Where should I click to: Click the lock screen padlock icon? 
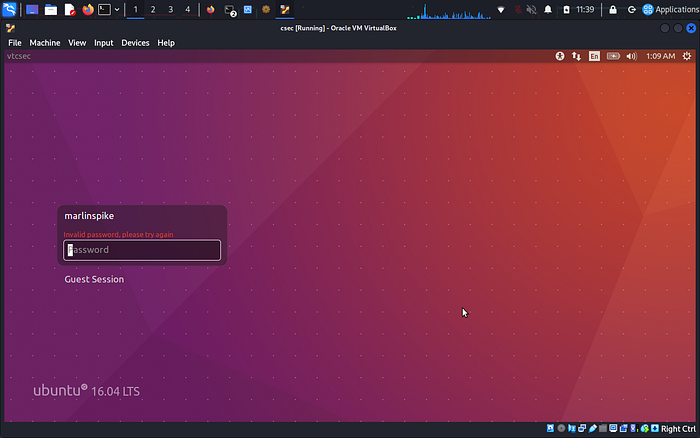click(x=613, y=9)
